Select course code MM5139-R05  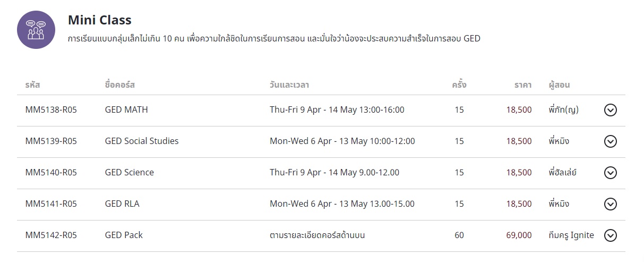pyautogui.click(x=51, y=141)
